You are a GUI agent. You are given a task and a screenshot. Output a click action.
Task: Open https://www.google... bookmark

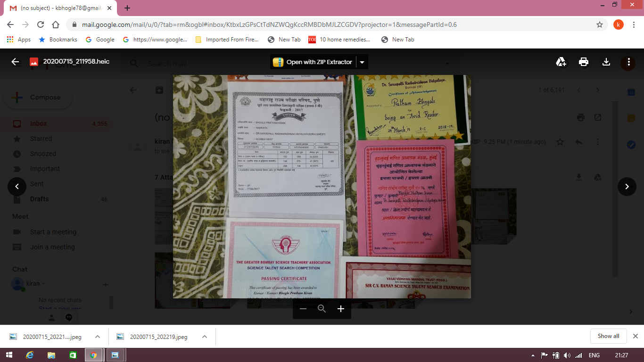(x=155, y=40)
